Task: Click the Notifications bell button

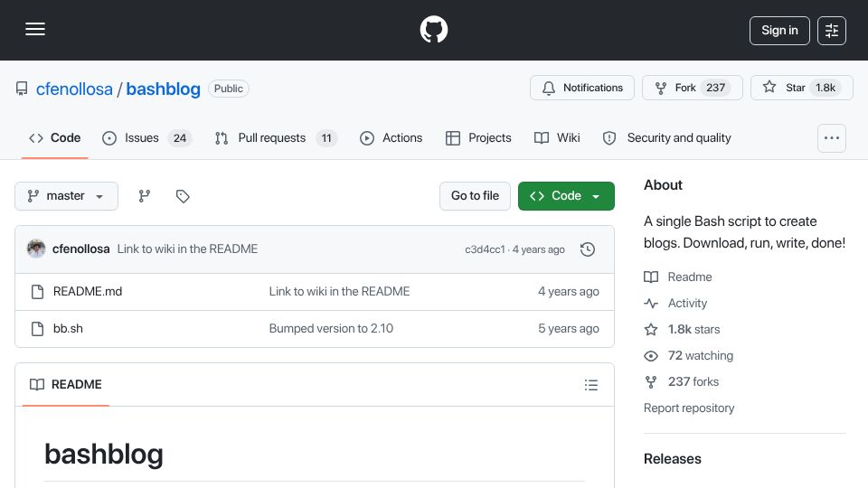Action: (x=581, y=88)
